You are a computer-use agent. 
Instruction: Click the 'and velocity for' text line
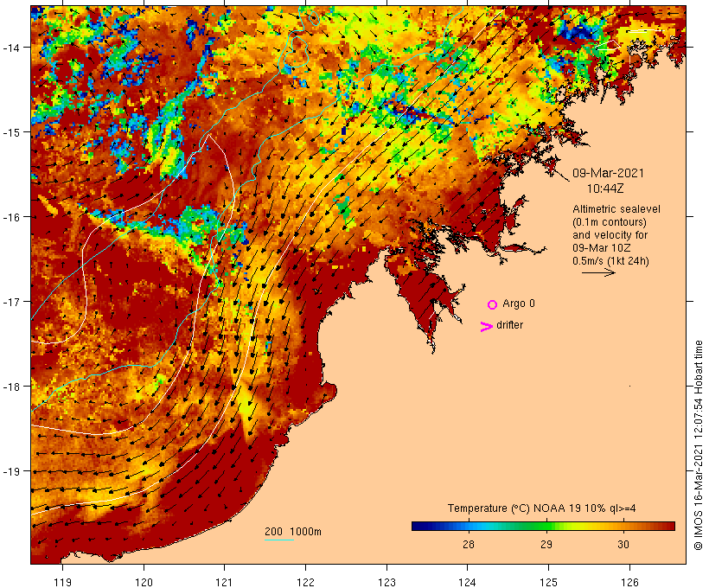(610, 234)
